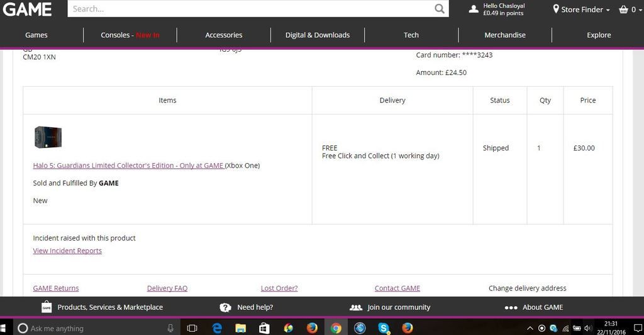Viewport: 644px width, 335px height.
Task: Click the Cortana microphone icon
Action: (x=170, y=328)
